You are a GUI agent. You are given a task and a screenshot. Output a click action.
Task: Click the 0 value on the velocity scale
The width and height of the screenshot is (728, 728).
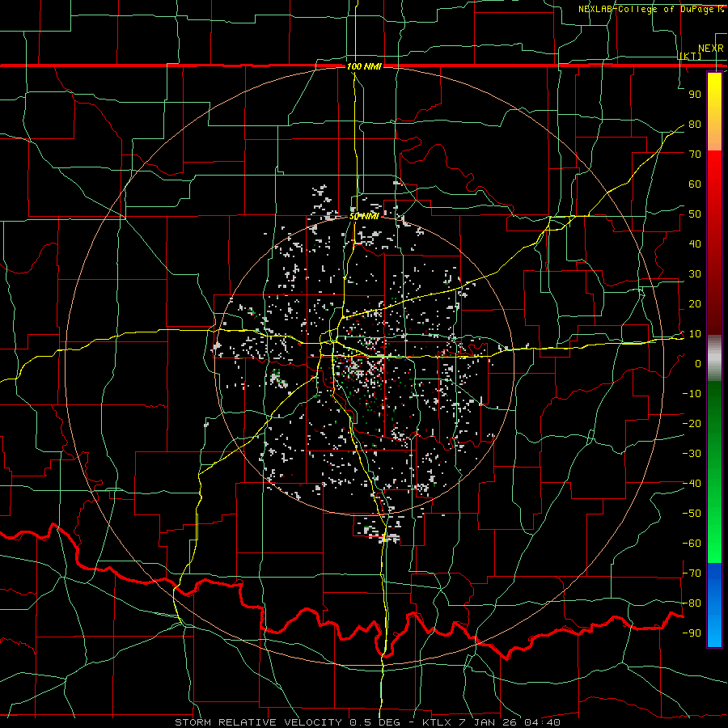point(698,364)
